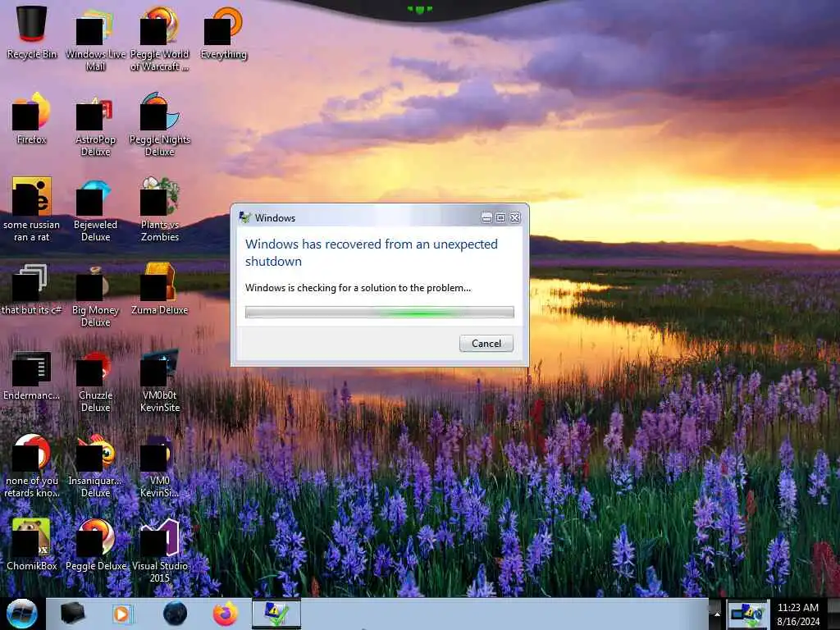Switch to the problem reporting taskbar window
Image resolution: width=840 pixels, height=630 pixels.
pyautogui.click(x=276, y=614)
